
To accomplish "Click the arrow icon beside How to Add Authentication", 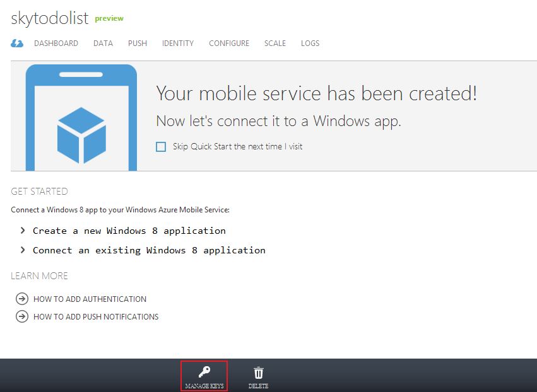I will coord(22,299).
